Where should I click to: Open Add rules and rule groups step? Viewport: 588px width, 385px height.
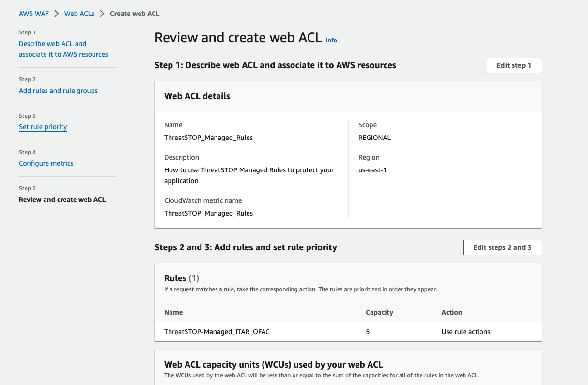pyautogui.click(x=58, y=91)
